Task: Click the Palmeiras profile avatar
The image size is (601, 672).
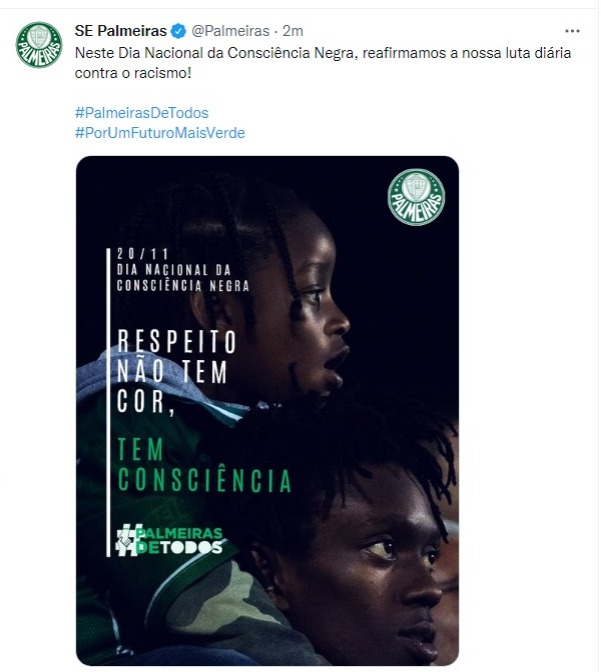Action: [39, 45]
